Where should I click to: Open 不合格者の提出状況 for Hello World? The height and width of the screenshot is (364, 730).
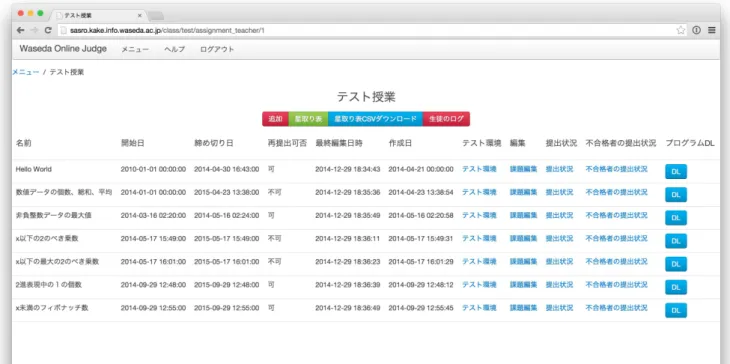[616, 169]
